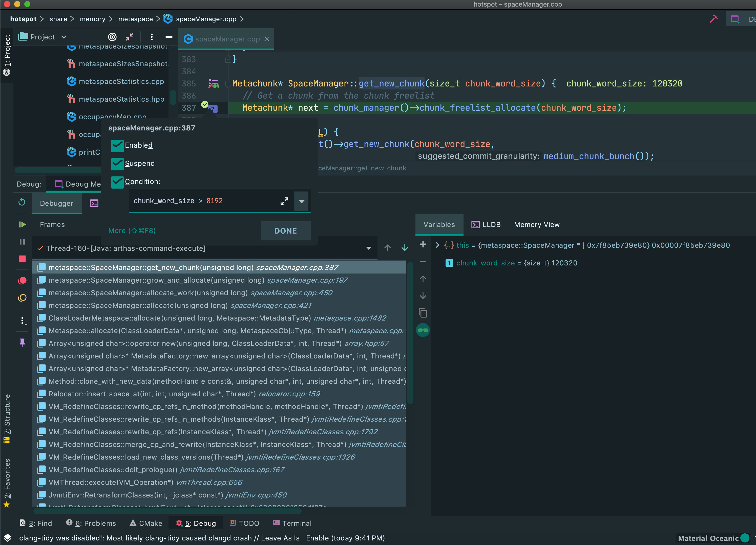Screen dimensions: 756x545
Task: Click Material Oceanic theme status widget
Action: (x=713, y=538)
